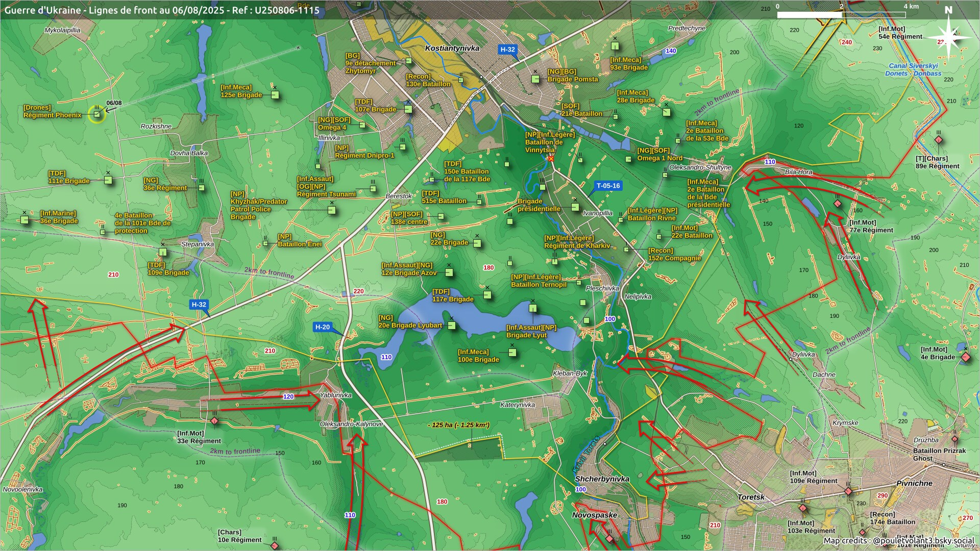This screenshot has width=980, height=551.
Task: Click the Toretsk town name
Action: click(x=751, y=497)
